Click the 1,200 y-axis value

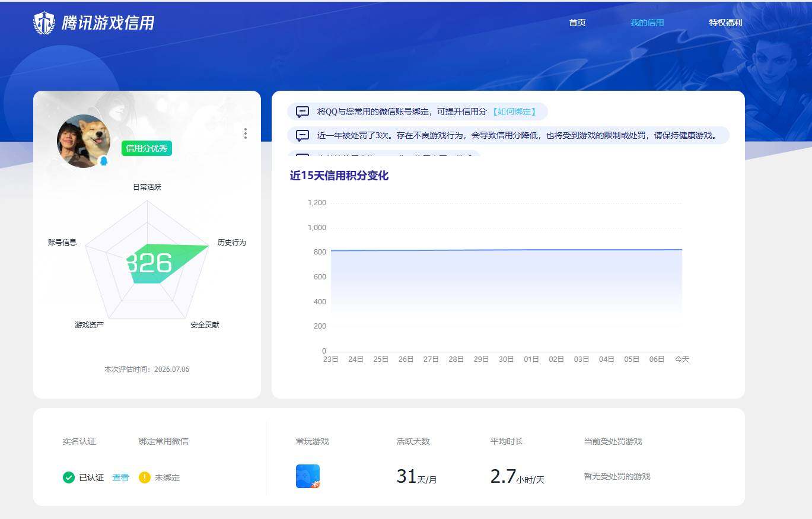[317, 203]
